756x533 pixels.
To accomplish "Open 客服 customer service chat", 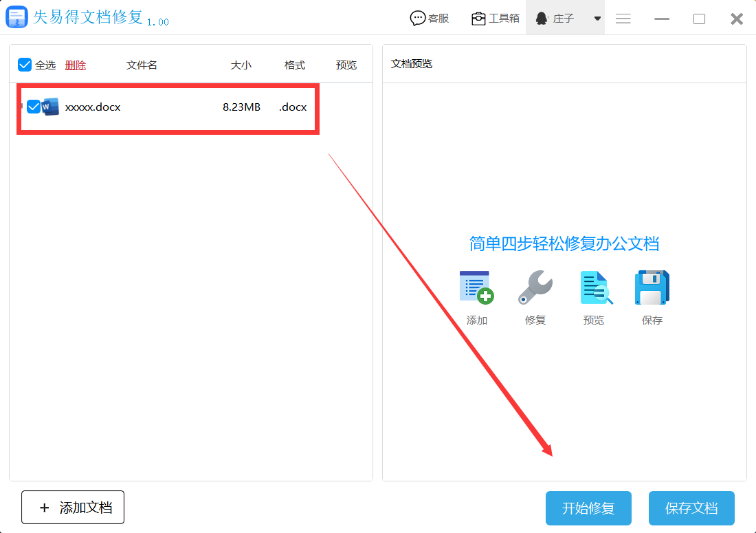I will pos(429,19).
